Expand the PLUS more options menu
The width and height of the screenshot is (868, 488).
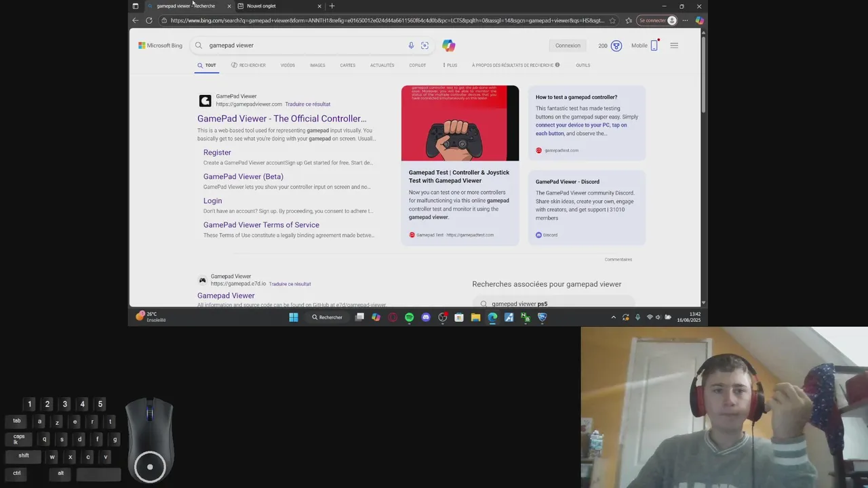click(x=450, y=65)
